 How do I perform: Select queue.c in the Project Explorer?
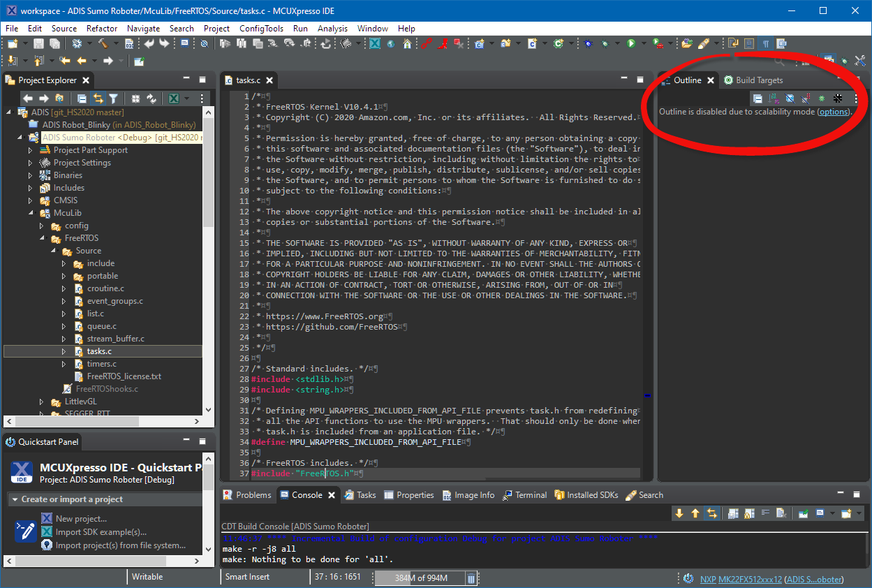101,326
